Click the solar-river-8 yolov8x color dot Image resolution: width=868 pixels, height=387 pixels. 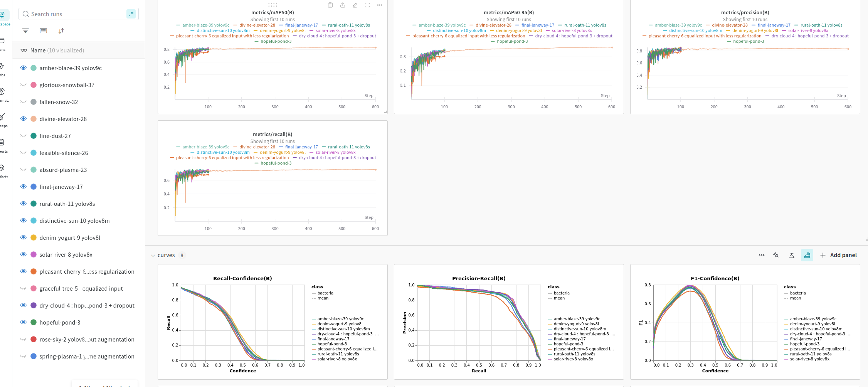(34, 255)
